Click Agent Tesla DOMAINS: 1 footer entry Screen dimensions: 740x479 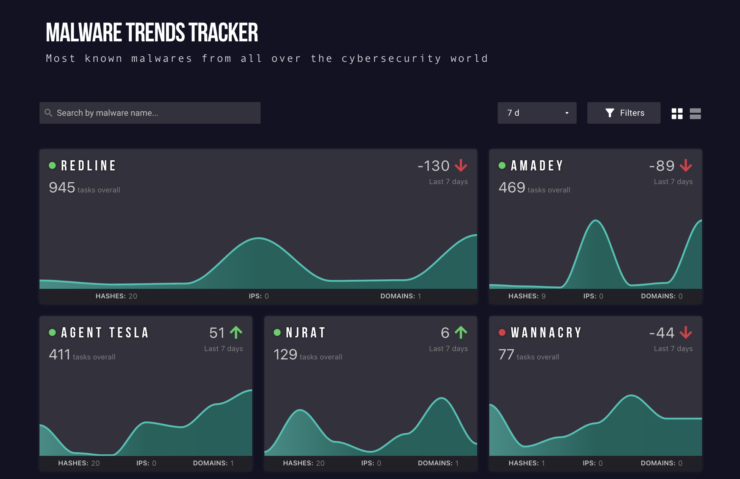(x=213, y=463)
